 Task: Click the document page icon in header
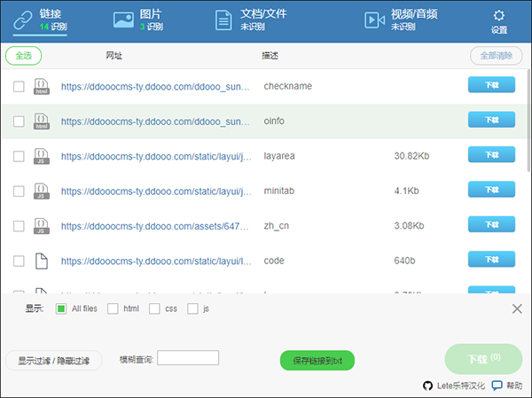click(x=223, y=20)
